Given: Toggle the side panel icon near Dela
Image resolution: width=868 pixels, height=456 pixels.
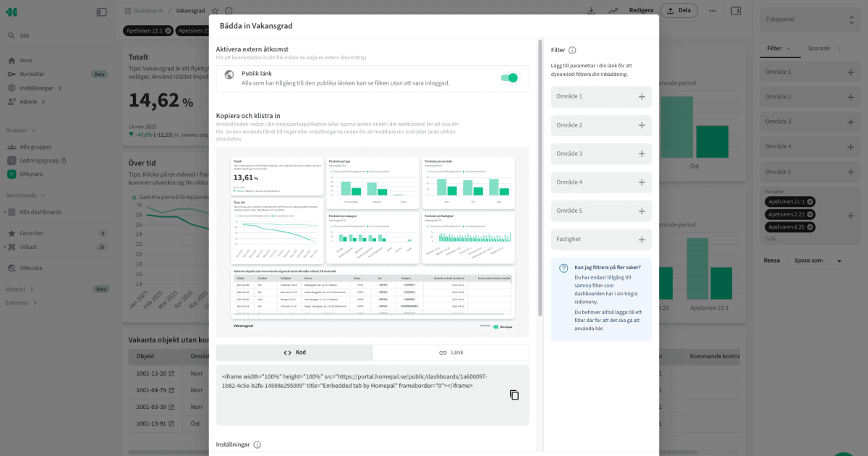Looking at the screenshot, I should [734, 10].
